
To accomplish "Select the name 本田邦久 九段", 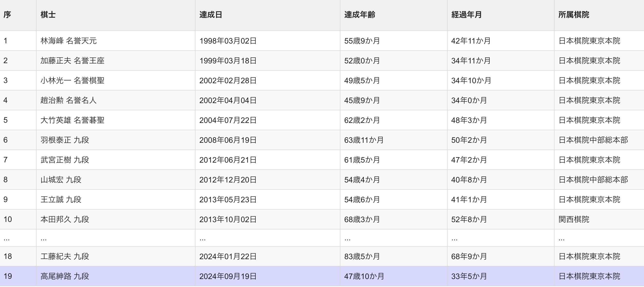I will click(x=65, y=219).
